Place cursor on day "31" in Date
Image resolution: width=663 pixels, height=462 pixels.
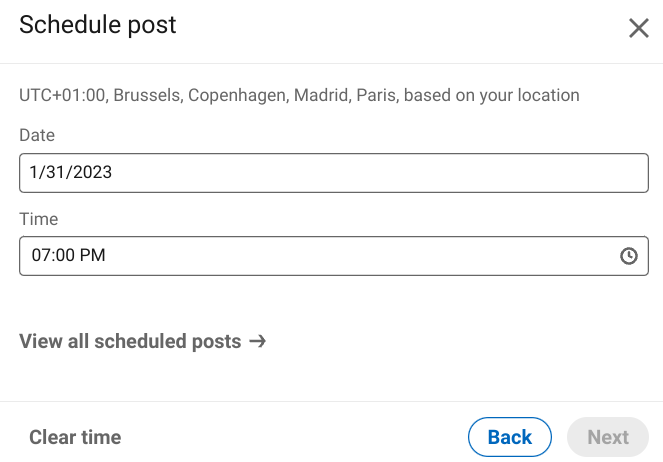tap(56, 172)
